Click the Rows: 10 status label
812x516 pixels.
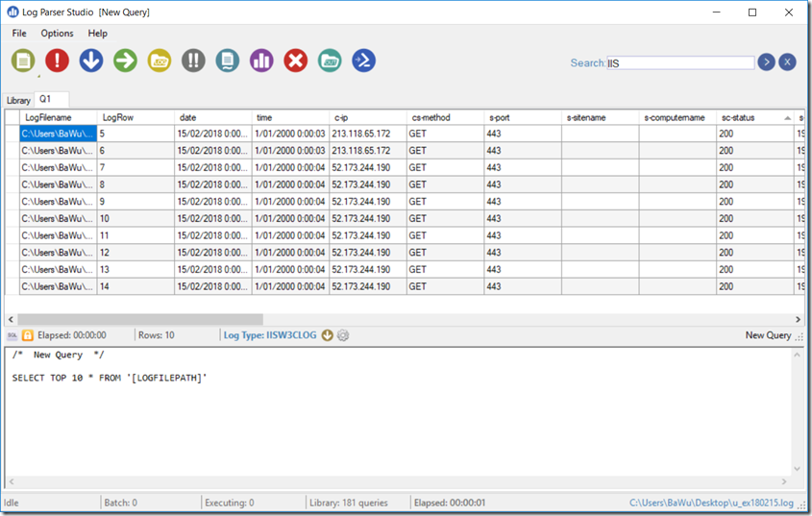tap(157, 335)
